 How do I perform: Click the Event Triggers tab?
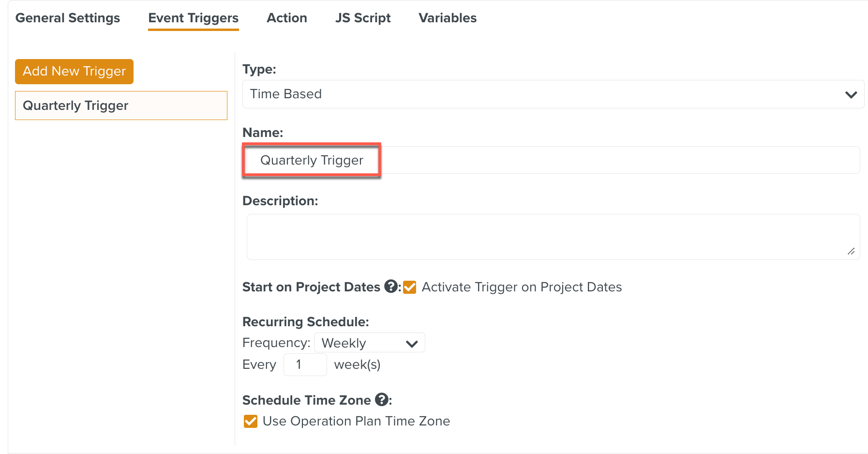click(193, 18)
